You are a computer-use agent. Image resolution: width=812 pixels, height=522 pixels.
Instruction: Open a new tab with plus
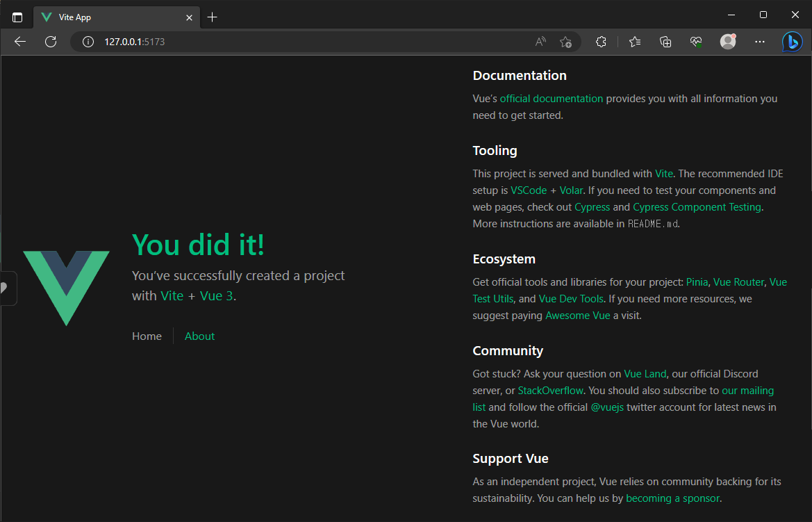[212, 17]
